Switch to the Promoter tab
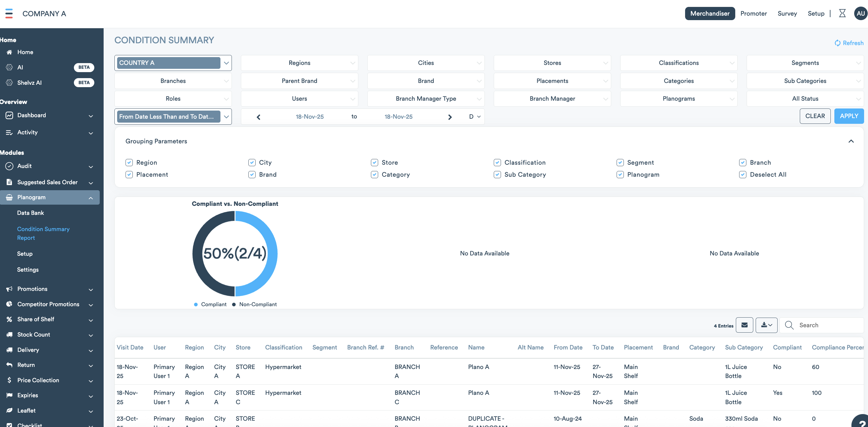This screenshot has width=868, height=427. point(754,14)
